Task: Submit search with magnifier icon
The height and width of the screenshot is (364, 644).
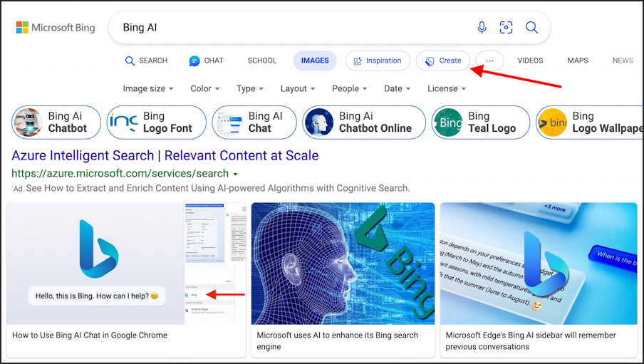Action: click(532, 28)
